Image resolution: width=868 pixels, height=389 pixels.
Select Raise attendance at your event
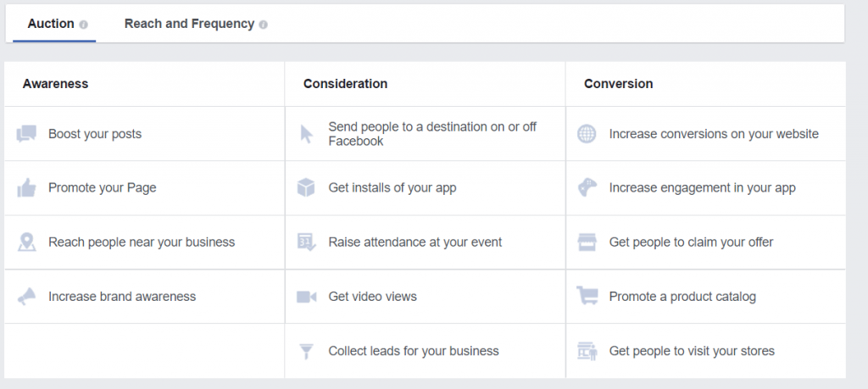pyautogui.click(x=426, y=242)
